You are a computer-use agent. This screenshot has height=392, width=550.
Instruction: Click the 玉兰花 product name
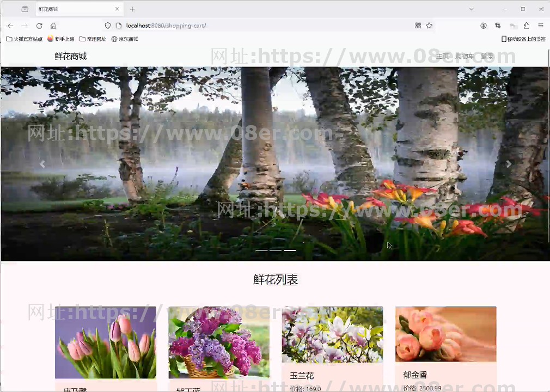click(302, 376)
